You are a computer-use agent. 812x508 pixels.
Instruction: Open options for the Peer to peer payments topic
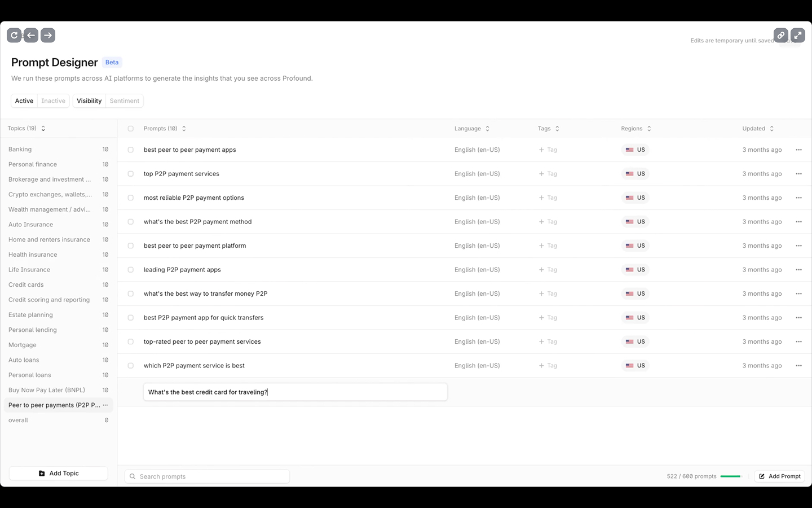(105, 405)
